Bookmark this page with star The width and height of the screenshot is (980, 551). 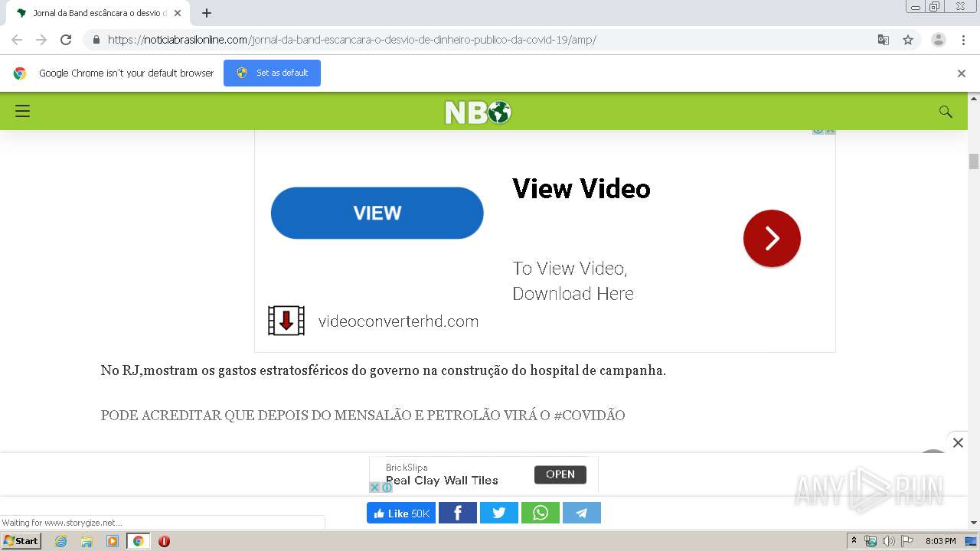[908, 40]
